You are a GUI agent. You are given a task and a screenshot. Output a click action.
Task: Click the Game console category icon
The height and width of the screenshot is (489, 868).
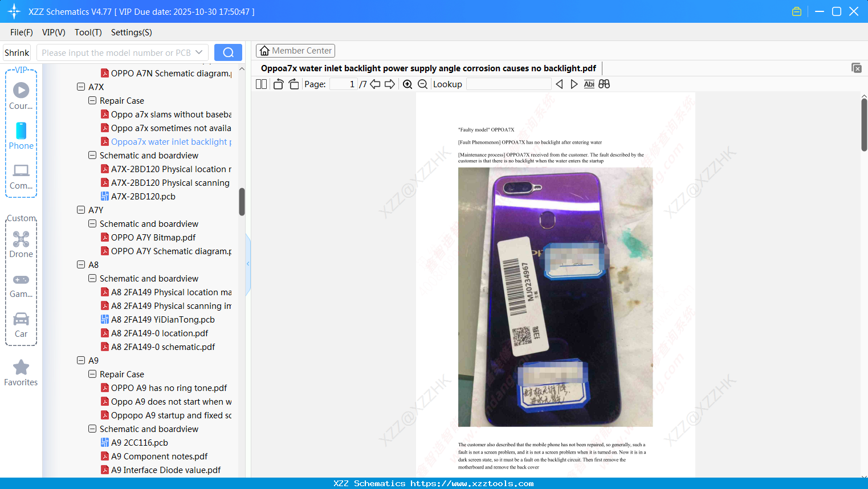pos(21,283)
